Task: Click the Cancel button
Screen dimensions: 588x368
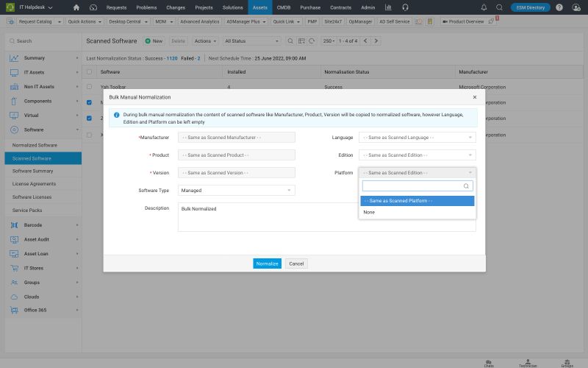Action: point(296,263)
